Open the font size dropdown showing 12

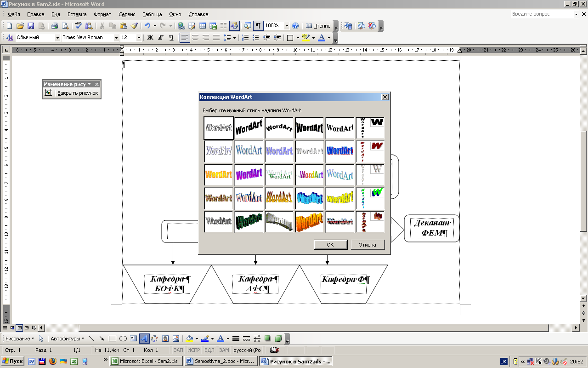click(x=139, y=38)
